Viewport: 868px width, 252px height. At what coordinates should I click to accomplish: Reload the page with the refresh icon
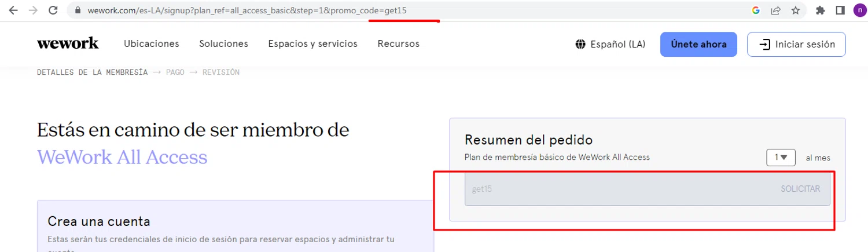53,10
